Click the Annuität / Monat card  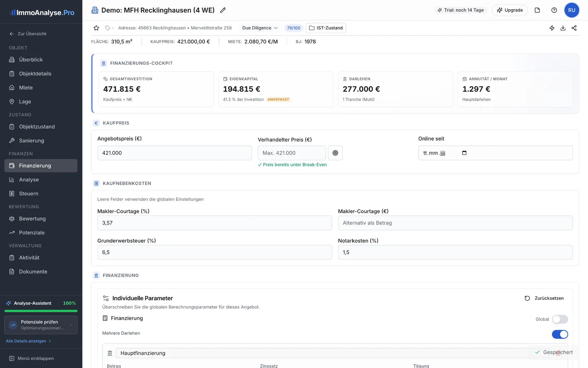click(x=515, y=89)
